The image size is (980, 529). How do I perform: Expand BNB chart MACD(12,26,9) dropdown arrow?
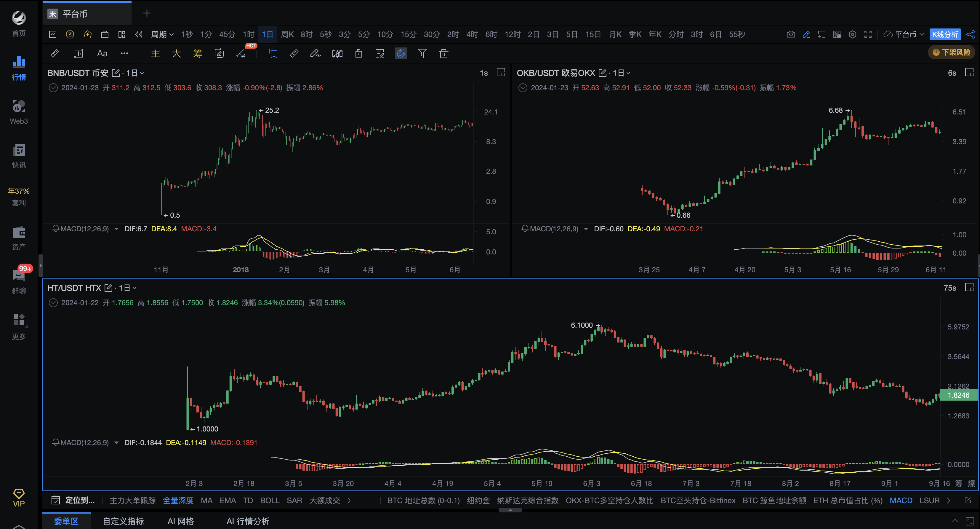pyautogui.click(x=116, y=229)
